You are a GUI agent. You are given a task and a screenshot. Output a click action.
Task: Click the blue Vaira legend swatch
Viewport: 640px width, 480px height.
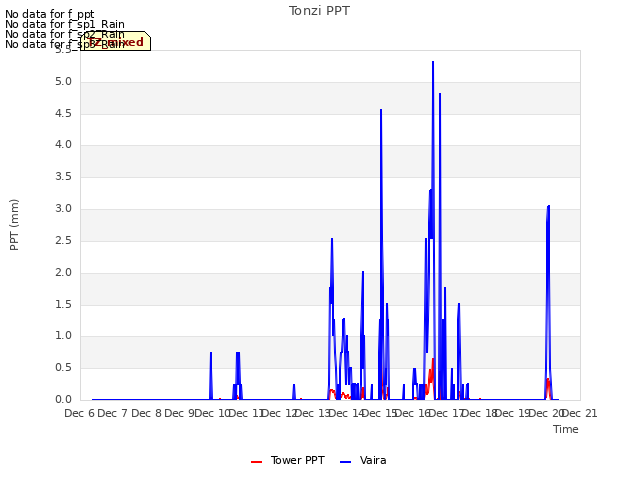[345, 462]
